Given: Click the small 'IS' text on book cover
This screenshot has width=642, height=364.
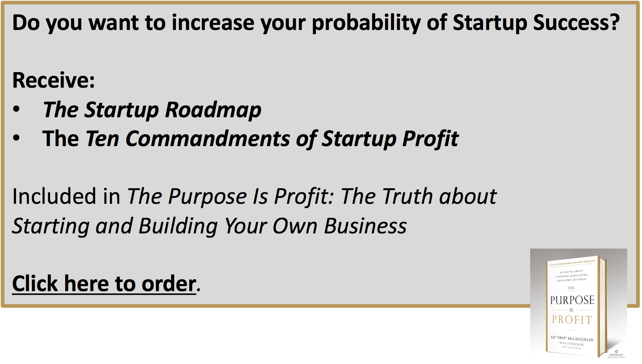Looking at the screenshot, I should [x=571, y=310].
